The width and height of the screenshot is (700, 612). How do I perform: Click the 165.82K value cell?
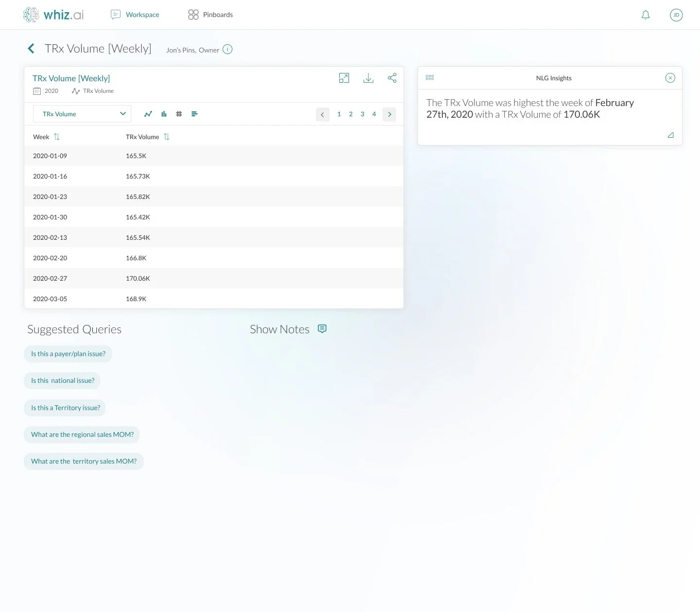[x=138, y=197]
